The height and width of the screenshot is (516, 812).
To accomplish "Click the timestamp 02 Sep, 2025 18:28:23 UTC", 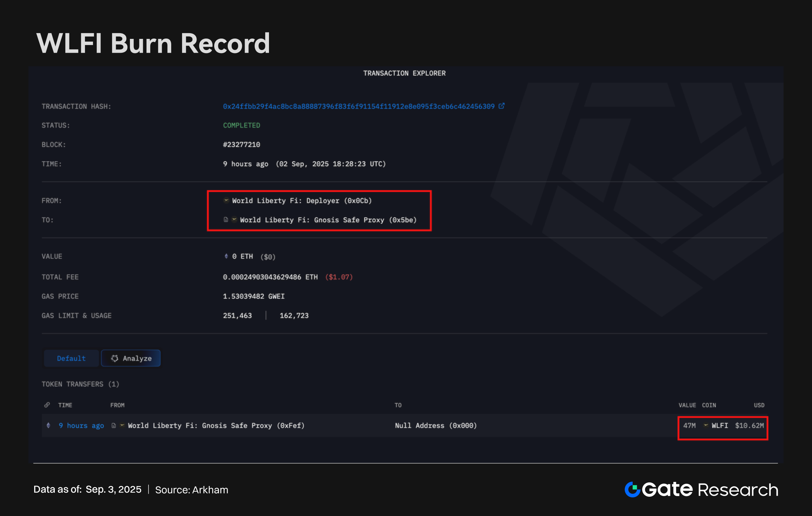I will coord(331,164).
